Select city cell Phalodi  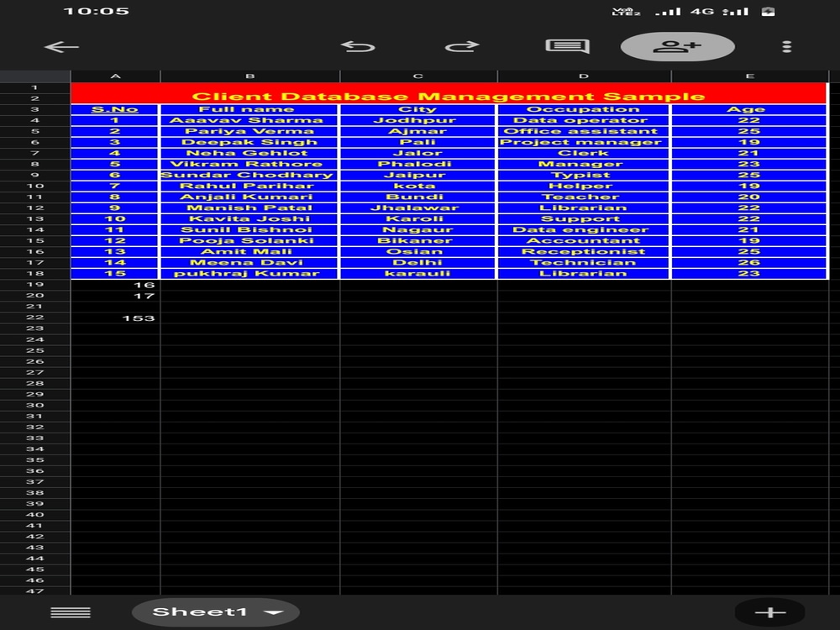pos(418,164)
